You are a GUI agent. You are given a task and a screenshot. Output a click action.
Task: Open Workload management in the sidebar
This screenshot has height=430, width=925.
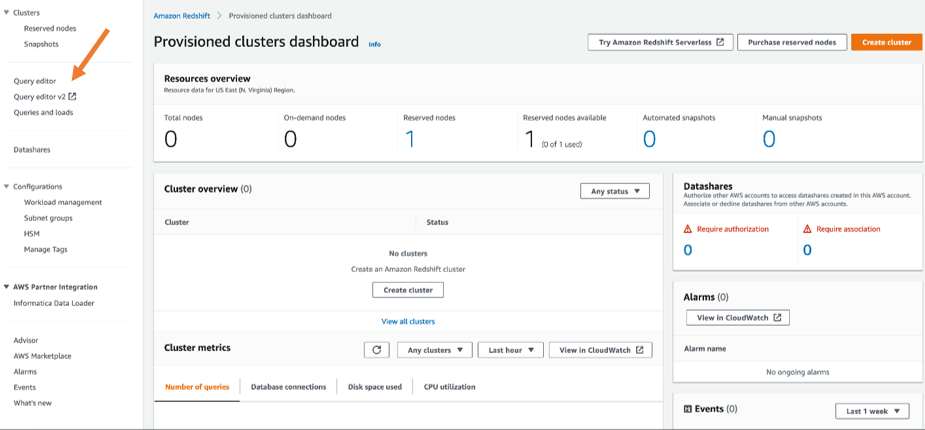coord(63,202)
